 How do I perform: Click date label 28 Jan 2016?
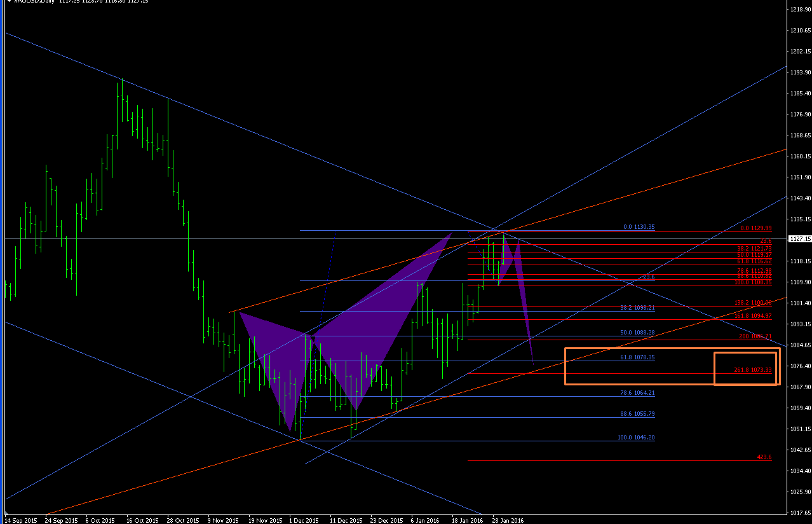(508, 520)
